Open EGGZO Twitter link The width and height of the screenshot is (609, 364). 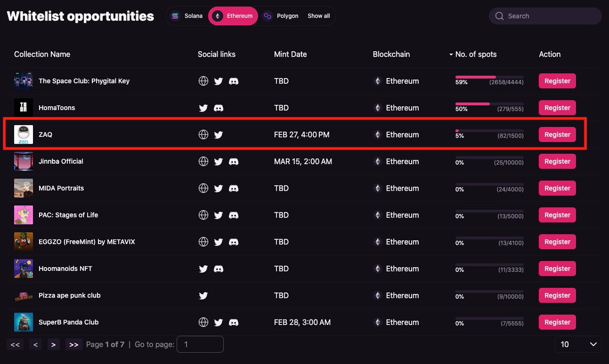pyautogui.click(x=219, y=242)
